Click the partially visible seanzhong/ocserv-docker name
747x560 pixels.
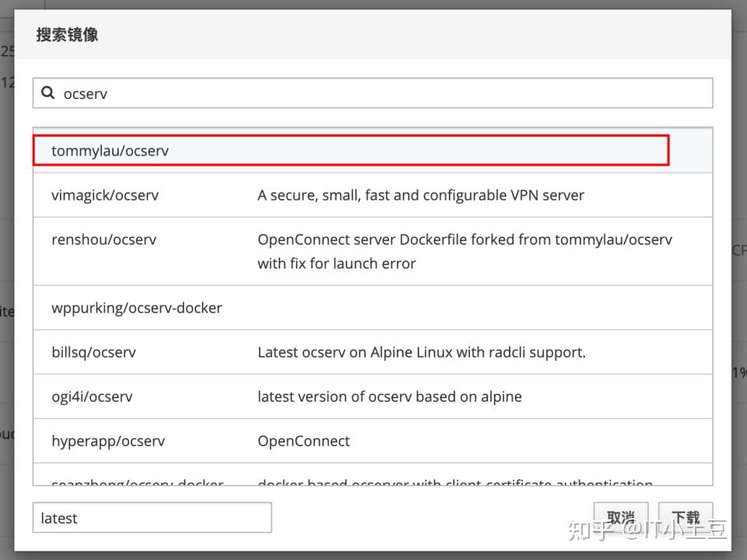[137, 484]
